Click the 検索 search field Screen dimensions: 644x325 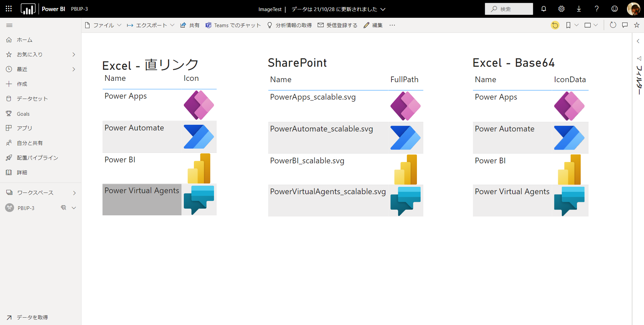(509, 9)
